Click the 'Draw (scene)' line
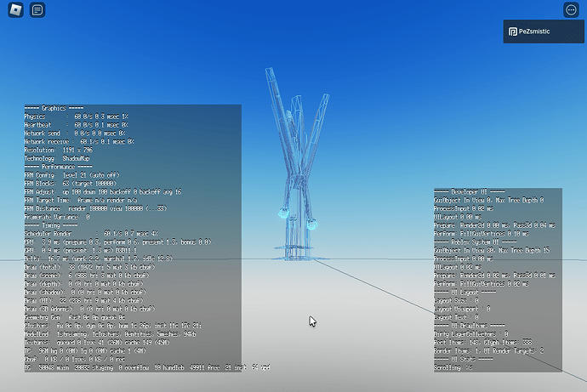This screenshot has width=587, height=392. click(x=87, y=276)
